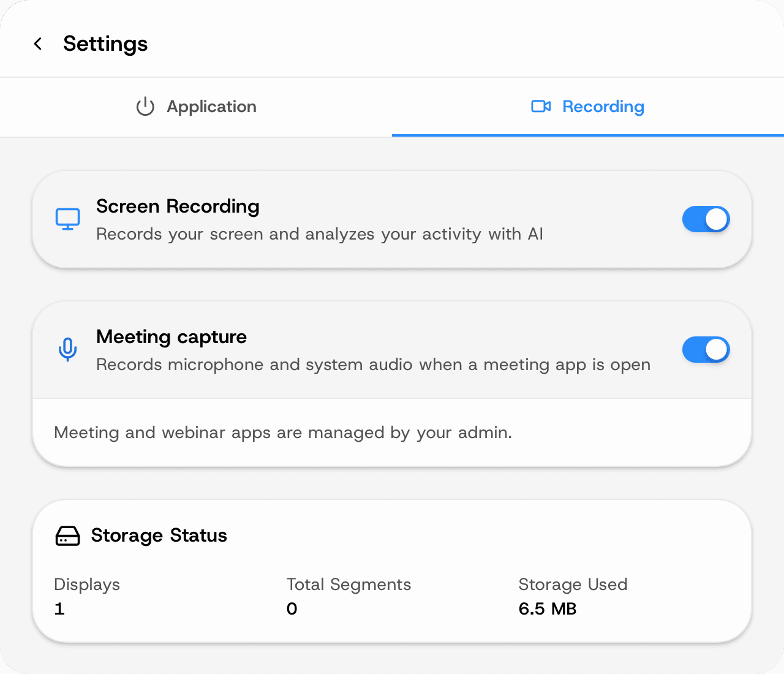Click the Settings page title
Screen dimensions: 784x674
pyautogui.click(x=105, y=44)
